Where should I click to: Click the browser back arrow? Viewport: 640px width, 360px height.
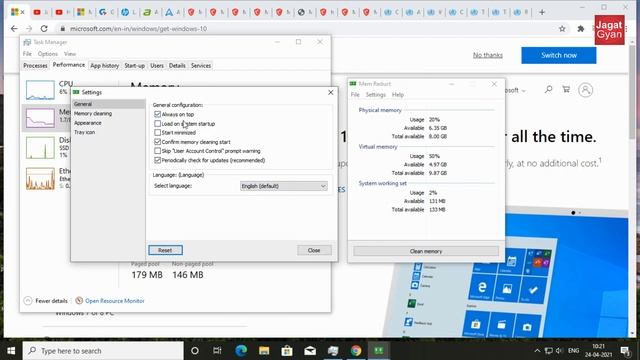[x=14, y=29]
